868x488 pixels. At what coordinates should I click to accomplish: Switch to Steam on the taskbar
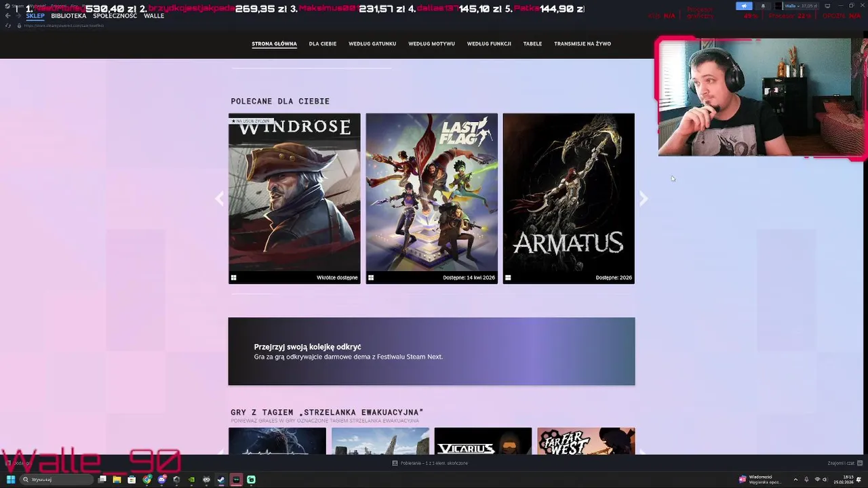(221, 479)
